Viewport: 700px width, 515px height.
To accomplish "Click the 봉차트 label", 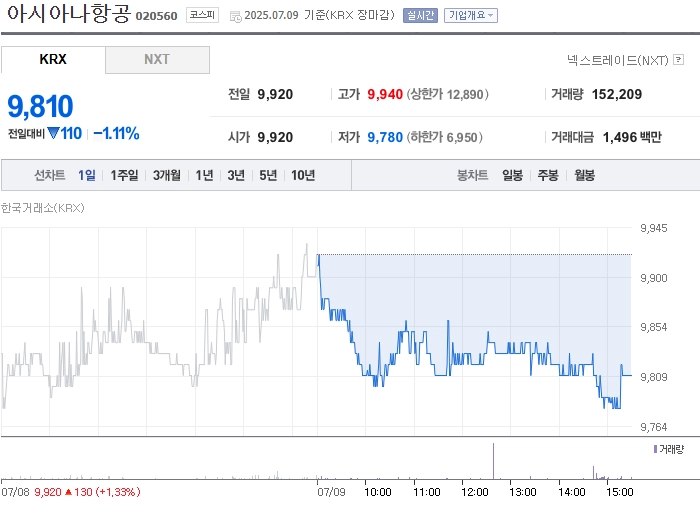I will (x=472, y=175).
